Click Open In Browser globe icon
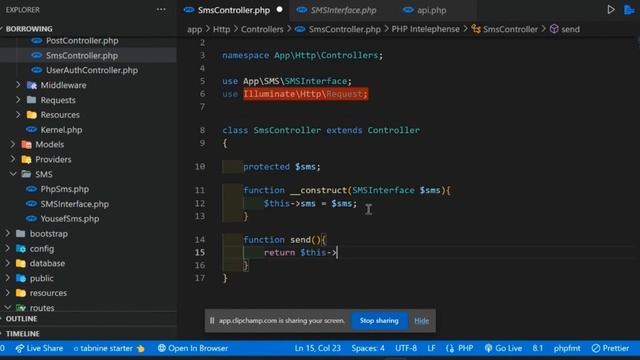 click(x=162, y=348)
